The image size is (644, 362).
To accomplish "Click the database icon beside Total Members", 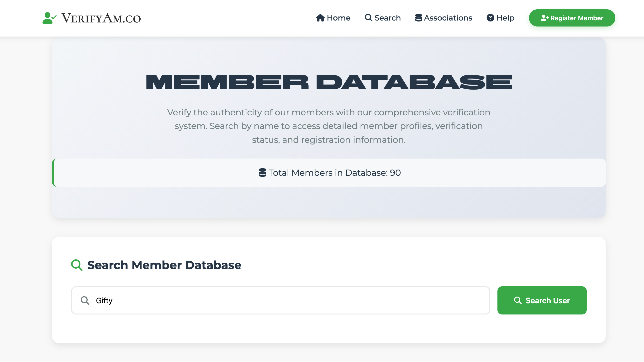I will pyautogui.click(x=262, y=173).
